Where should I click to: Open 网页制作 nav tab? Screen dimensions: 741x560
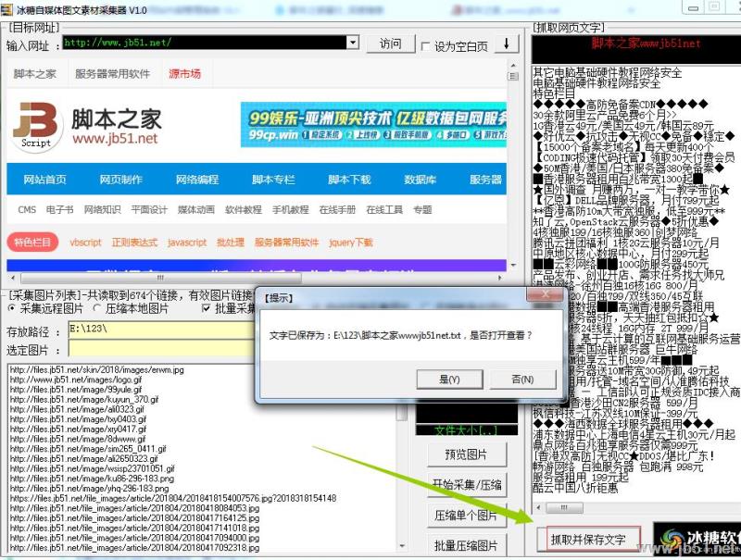click(121, 180)
